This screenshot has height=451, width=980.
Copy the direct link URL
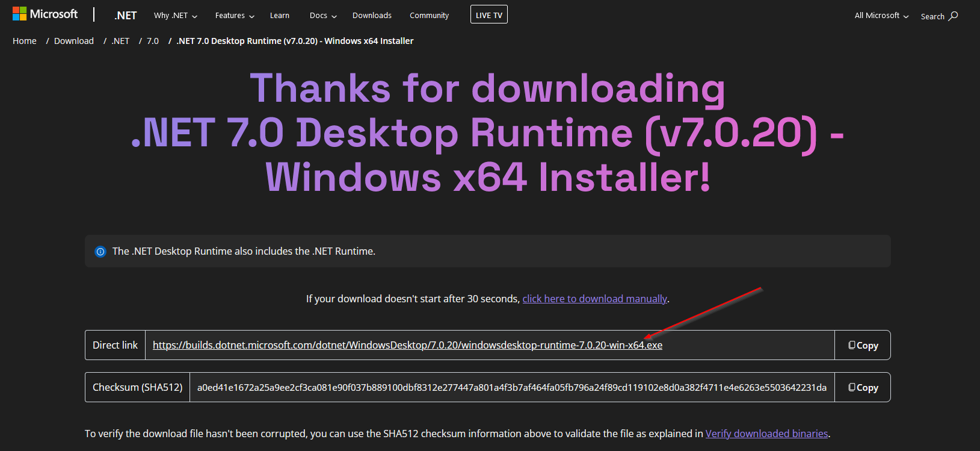[x=863, y=345]
